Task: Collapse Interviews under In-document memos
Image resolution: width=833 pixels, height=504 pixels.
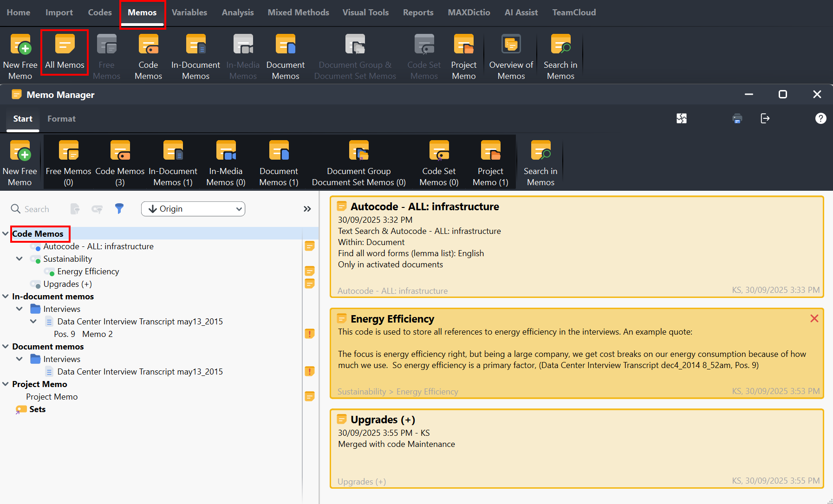Action: 20,309
